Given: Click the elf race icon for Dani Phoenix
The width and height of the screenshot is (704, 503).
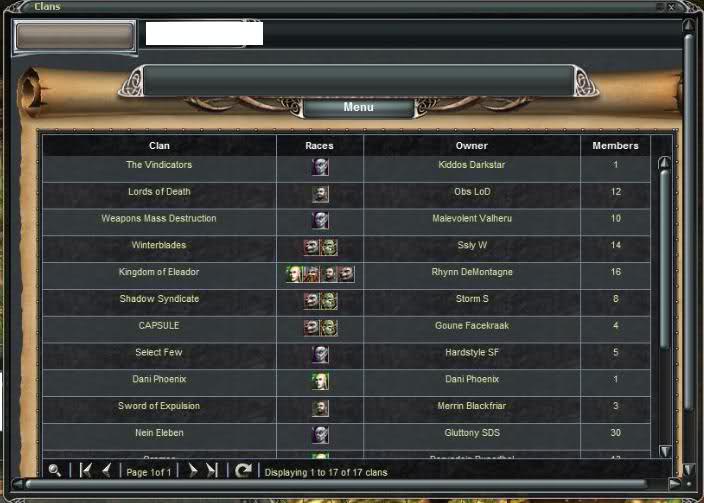Looking at the screenshot, I should click(320, 381).
